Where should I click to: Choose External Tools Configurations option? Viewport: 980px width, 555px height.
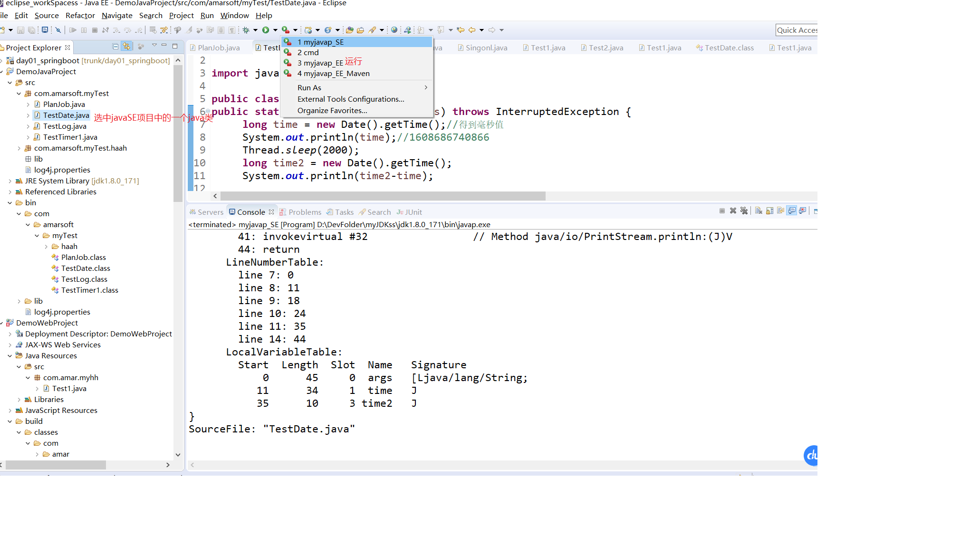(x=350, y=99)
